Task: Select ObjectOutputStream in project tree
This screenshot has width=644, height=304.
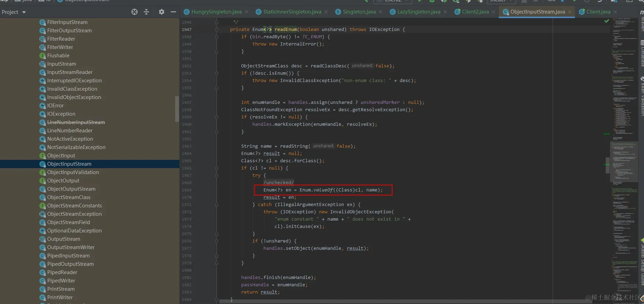Action: [71, 189]
